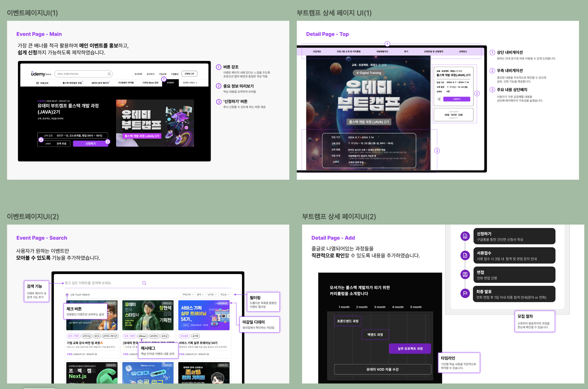Image resolution: width=588 pixels, height=389 pixels.
Task: Open the 서비스 기획 실무 트레이닝 54기 thumbnail
Action: pyautogui.click(x=204, y=315)
